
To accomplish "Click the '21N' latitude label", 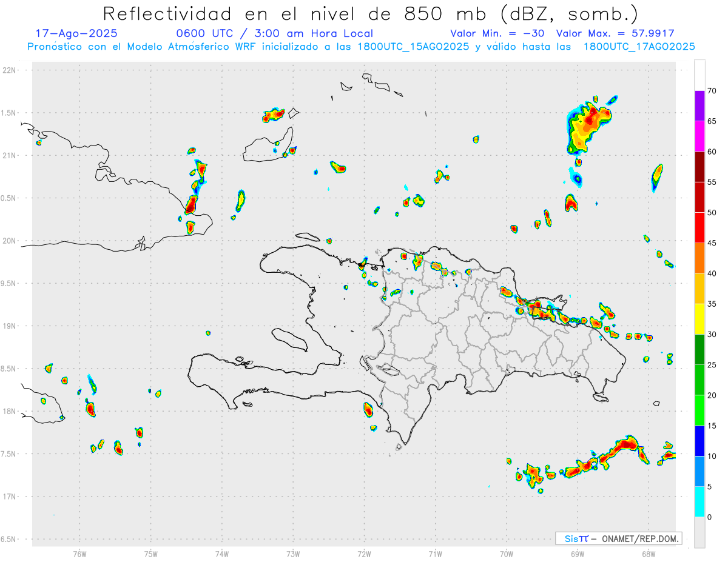I will click(x=10, y=156).
